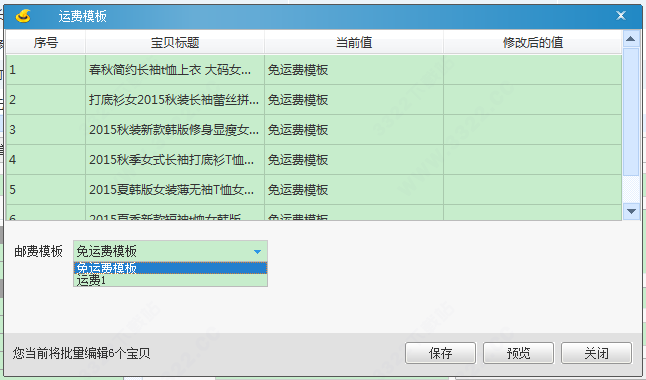Click scrollbar up arrow in table
646x380 pixels.
click(x=630, y=39)
